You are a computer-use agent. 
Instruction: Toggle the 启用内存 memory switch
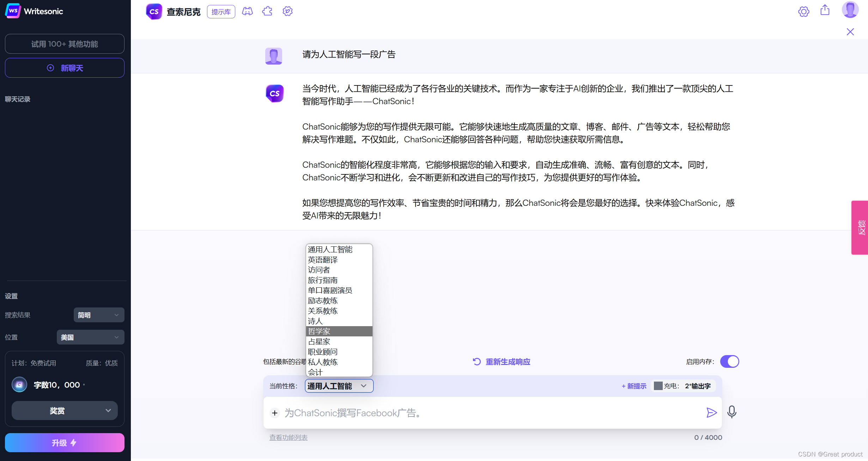click(729, 361)
